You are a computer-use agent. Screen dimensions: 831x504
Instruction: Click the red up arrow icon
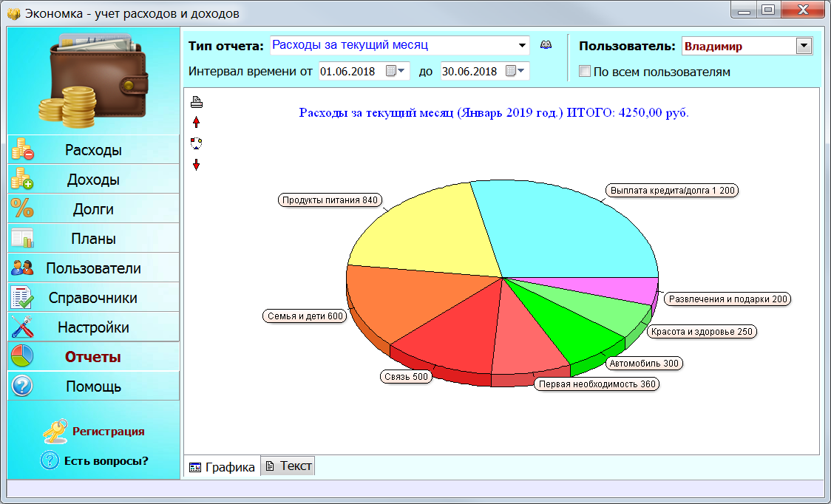tap(197, 123)
